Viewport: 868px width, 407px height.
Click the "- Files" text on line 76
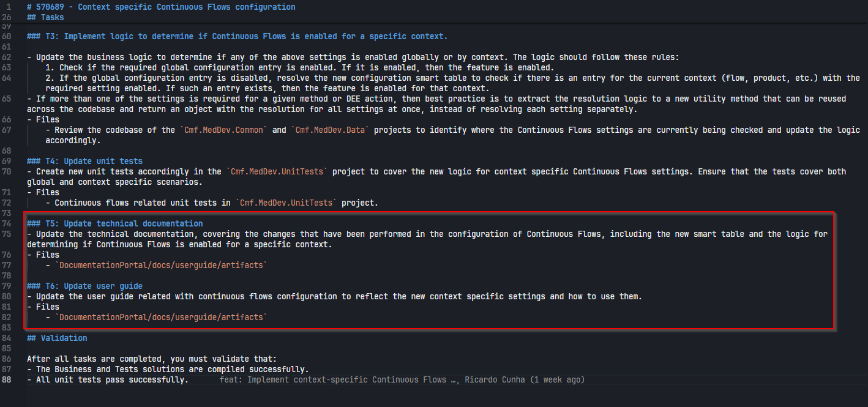(43, 255)
